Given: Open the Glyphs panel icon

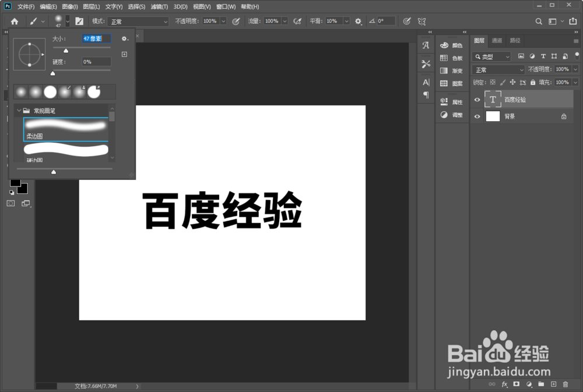Looking at the screenshot, I should [426, 45].
